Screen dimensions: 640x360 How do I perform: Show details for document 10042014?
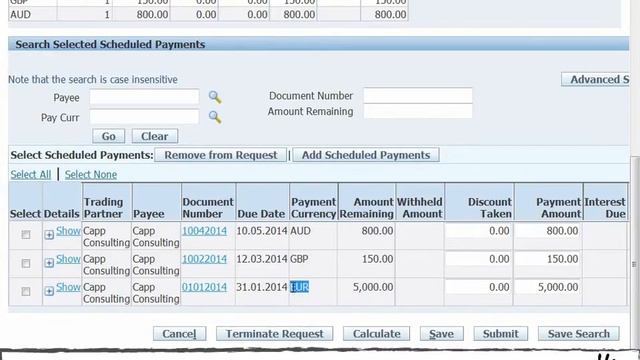click(x=68, y=231)
